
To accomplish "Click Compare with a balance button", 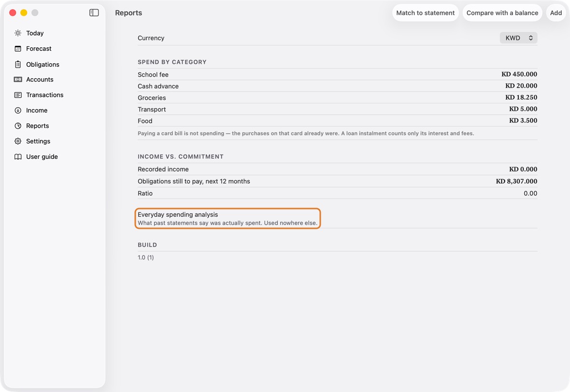I will pos(502,13).
